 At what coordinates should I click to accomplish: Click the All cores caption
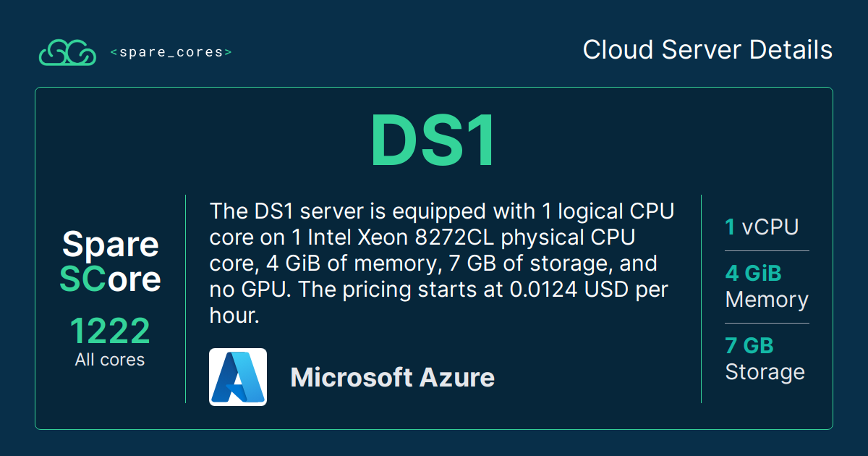click(x=110, y=360)
